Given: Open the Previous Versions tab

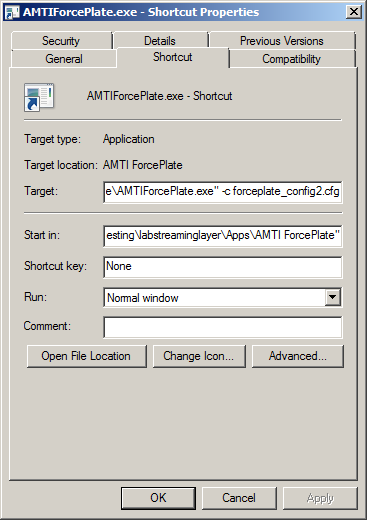Looking at the screenshot, I should [282, 41].
